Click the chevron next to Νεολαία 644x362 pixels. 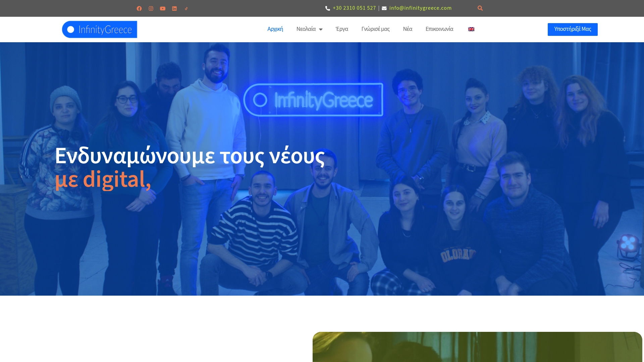(321, 29)
